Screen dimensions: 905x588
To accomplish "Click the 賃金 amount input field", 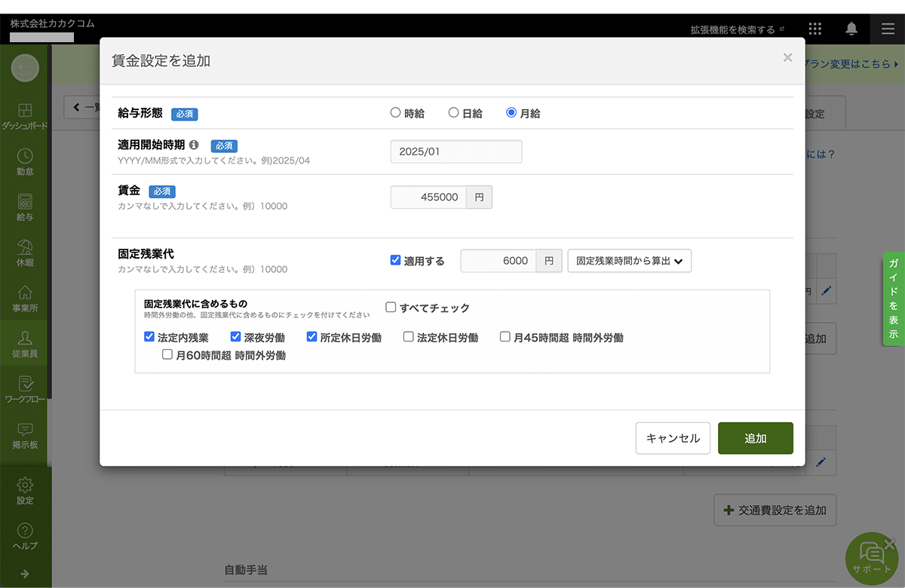I will [x=428, y=197].
